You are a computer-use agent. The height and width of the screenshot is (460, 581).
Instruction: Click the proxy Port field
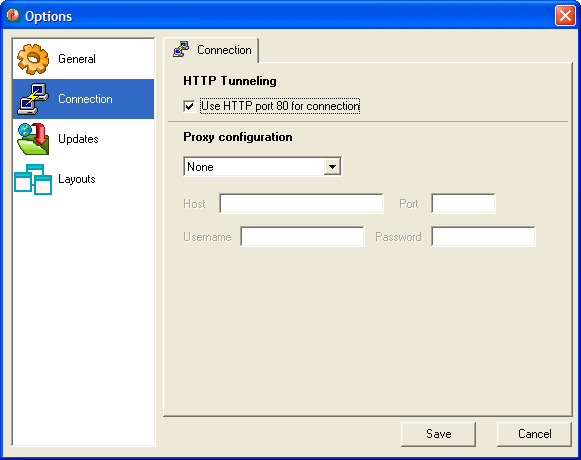(463, 203)
